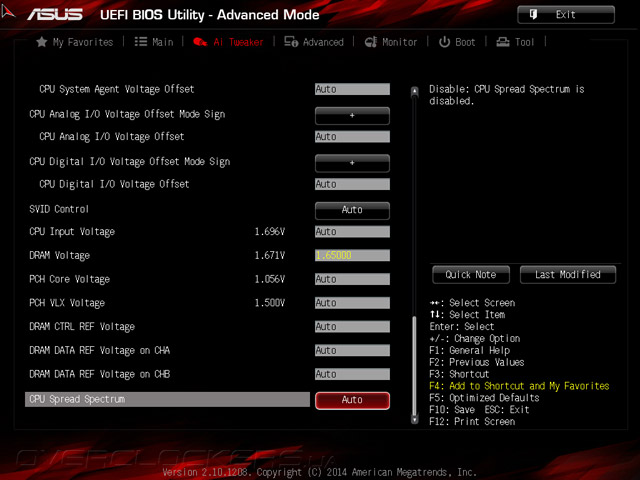Click CPU Input Voltage Auto field
Image resolution: width=640 pixels, height=480 pixels.
pyautogui.click(x=352, y=232)
